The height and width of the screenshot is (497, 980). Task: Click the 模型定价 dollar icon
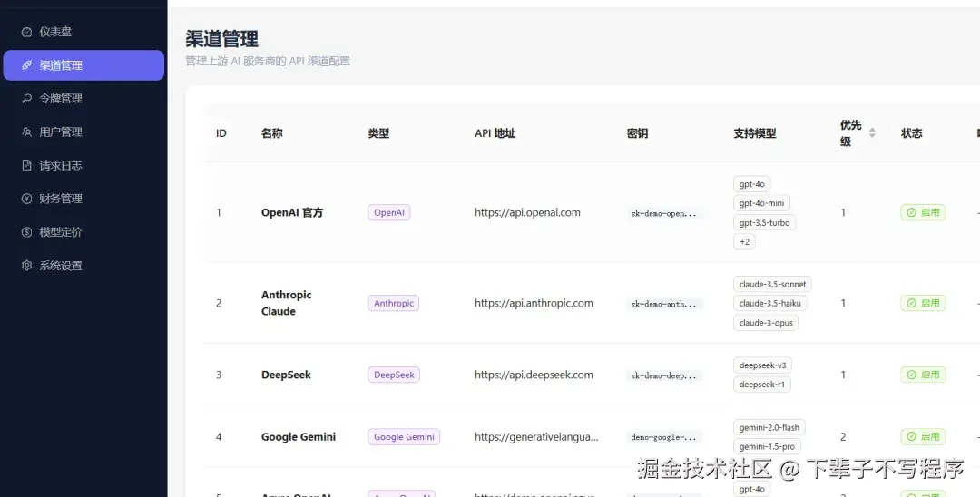coord(26,232)
